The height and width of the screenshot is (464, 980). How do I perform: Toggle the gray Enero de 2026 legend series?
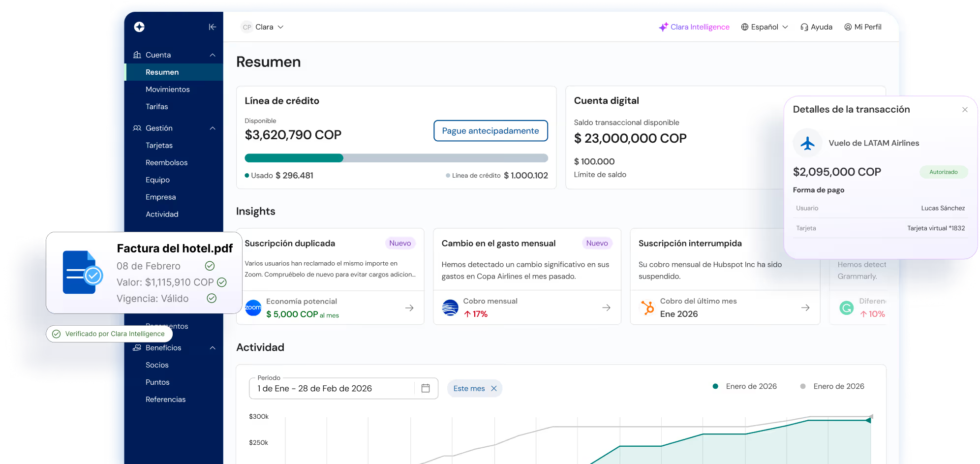coord(832,386)
